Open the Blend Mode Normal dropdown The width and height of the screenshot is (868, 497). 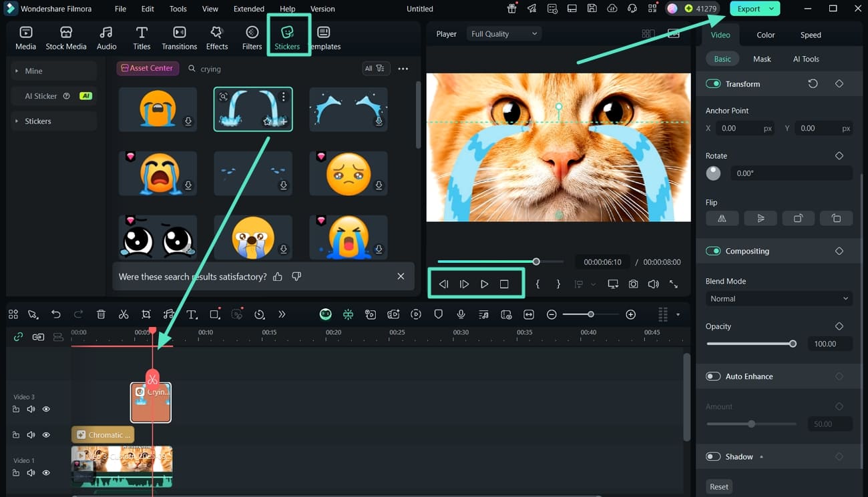coord(779,299)
